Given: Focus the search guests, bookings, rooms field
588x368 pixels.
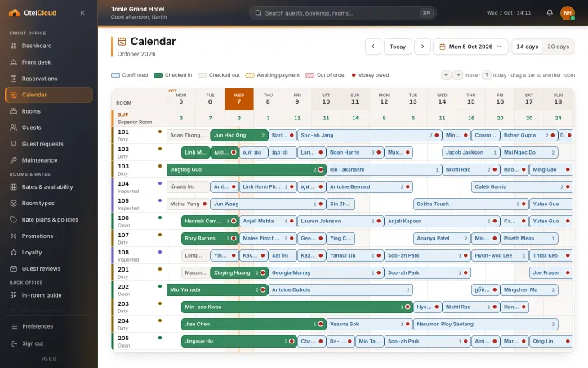Looking at the screenshot, I should 343,13.
